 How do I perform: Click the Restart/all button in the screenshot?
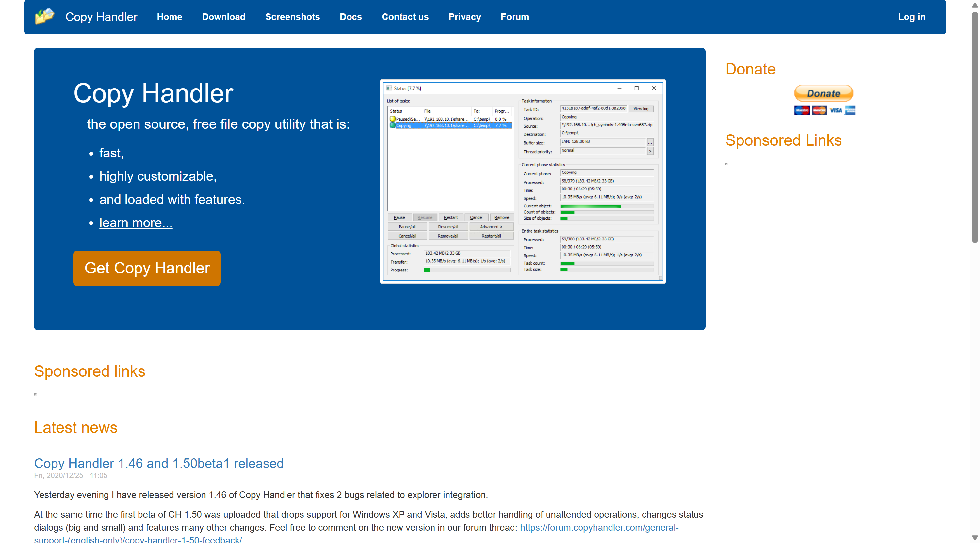492,236
